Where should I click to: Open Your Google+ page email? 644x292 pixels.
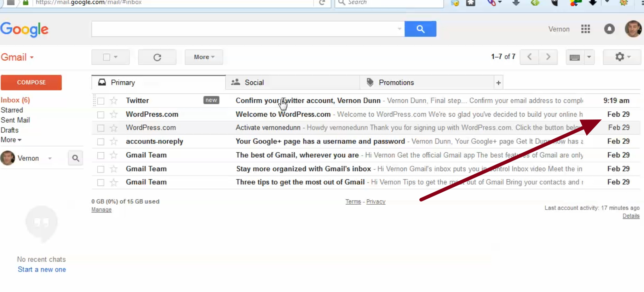pyautogui.click(x=366, y=141)
